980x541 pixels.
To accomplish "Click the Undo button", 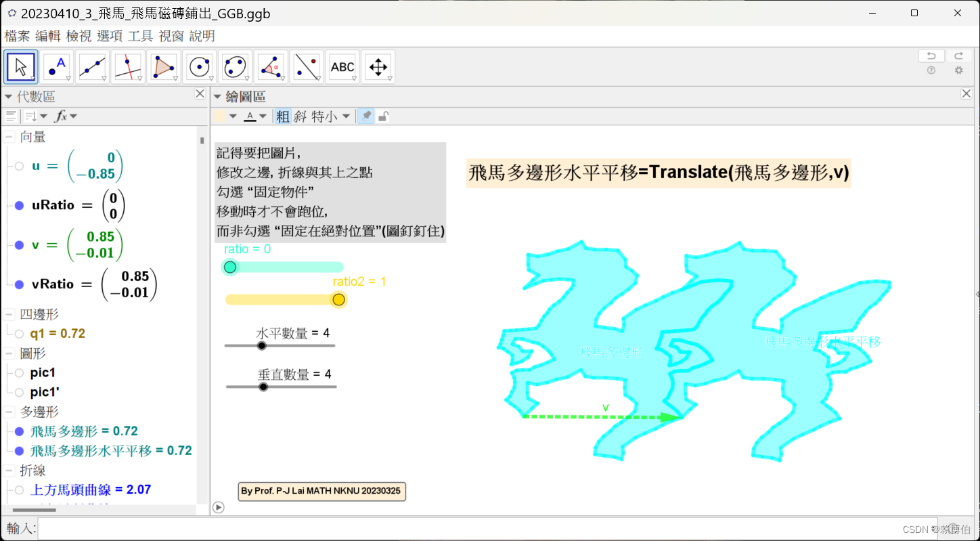I will 931,55.
